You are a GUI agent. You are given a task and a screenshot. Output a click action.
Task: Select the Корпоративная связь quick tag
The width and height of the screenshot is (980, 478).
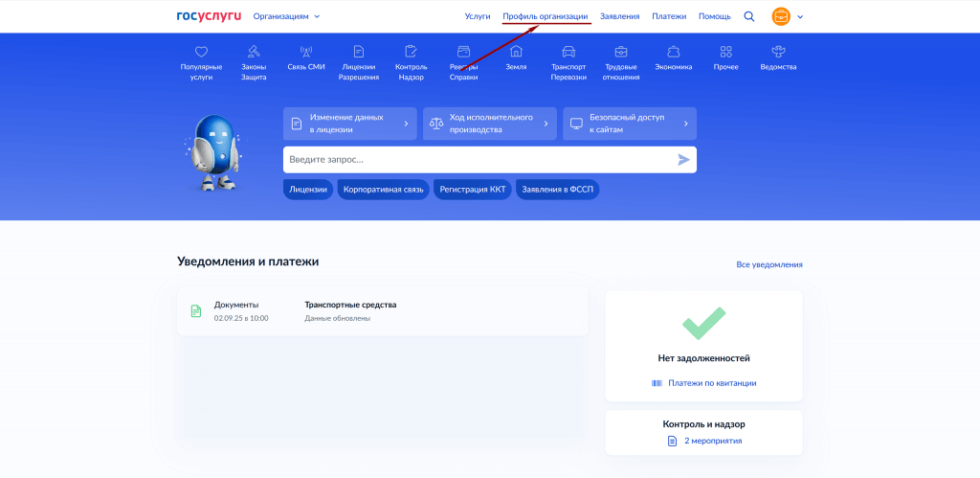point(383,190)
